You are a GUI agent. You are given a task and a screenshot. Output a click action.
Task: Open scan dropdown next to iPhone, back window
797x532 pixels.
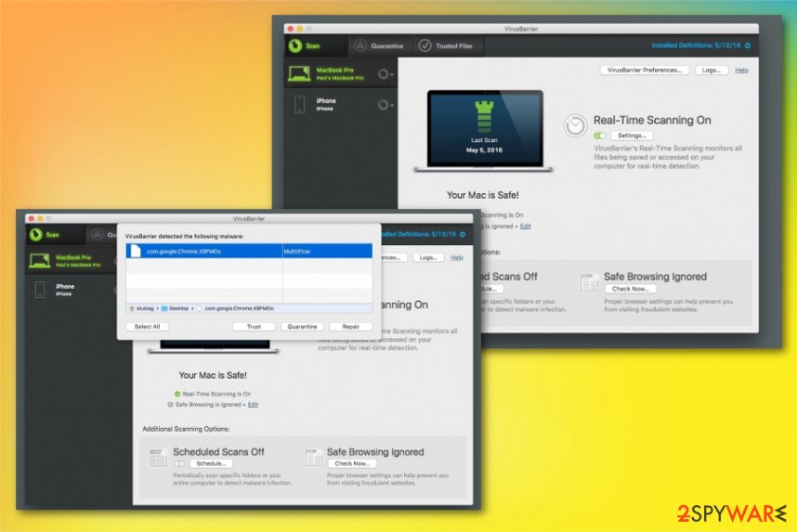(x=385, y=105)
